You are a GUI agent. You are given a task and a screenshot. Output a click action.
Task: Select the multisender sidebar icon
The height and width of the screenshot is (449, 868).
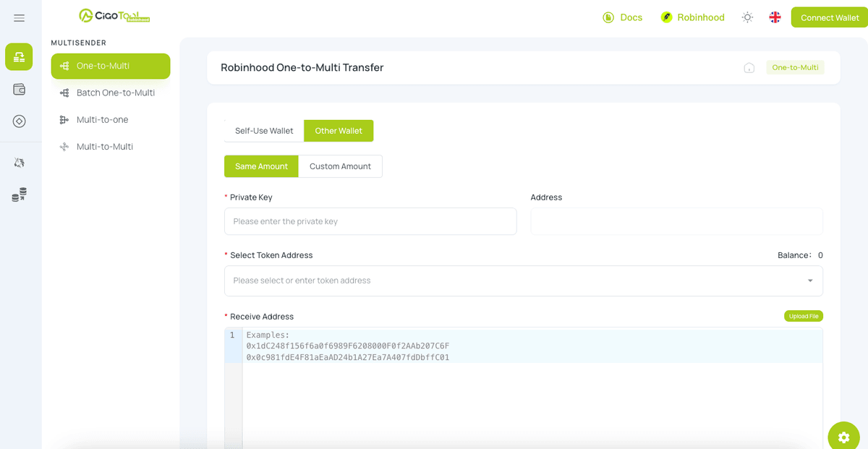19,57
